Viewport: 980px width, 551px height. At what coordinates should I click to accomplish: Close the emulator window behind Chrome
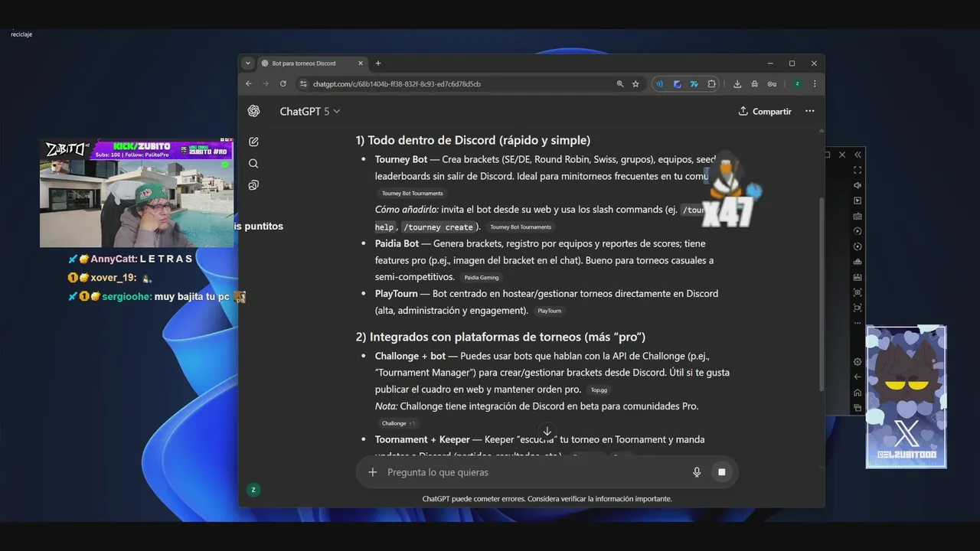pos(842,155)
